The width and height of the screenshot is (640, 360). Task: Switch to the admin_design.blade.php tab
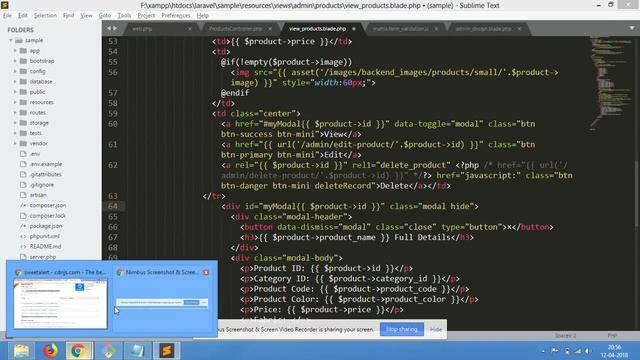click(x=484, y=29)
